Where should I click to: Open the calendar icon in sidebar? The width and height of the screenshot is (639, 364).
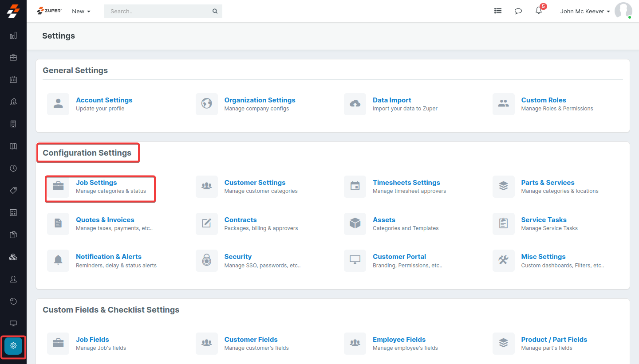(x=13, y=80)
